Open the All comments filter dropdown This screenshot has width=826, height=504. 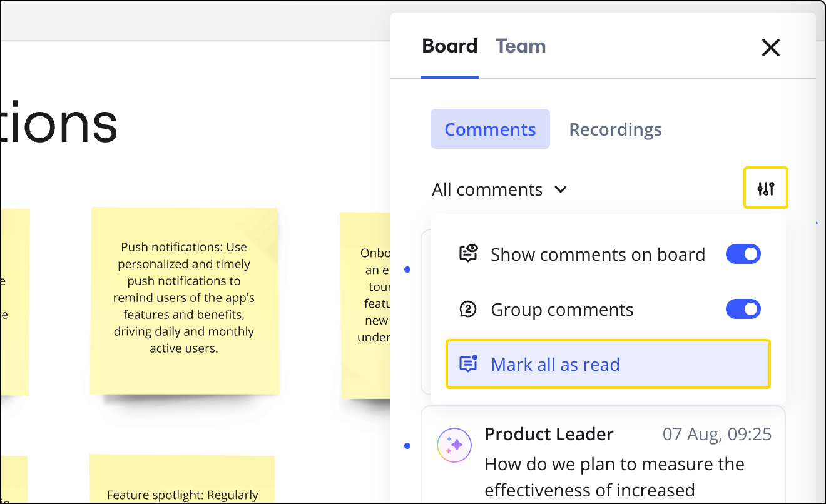coord(487,189)
